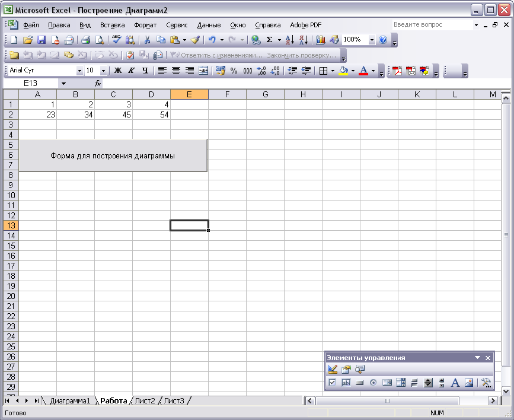Screen dimensions: 514x420
Task: Open print preview
Action: [x=100, y=40]
